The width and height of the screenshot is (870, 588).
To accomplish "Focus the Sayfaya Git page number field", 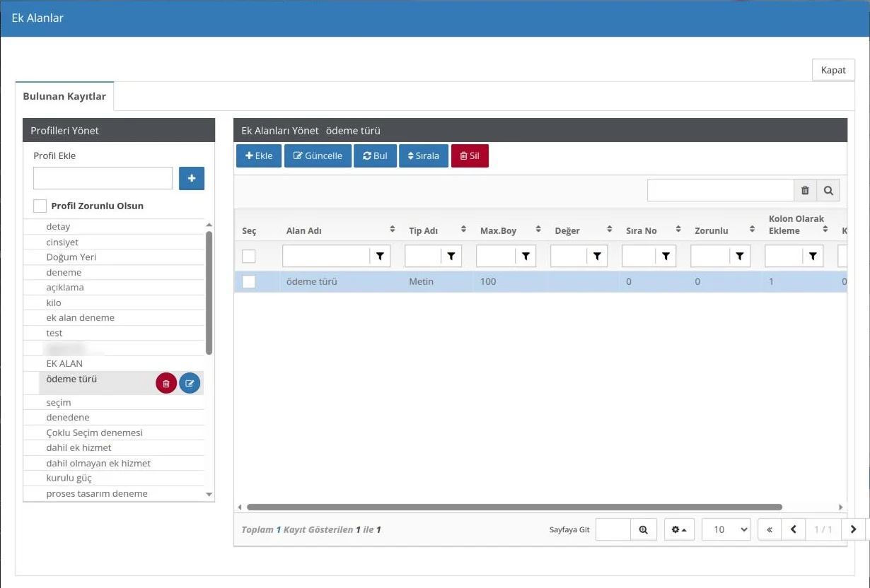I will click(613, 529).
